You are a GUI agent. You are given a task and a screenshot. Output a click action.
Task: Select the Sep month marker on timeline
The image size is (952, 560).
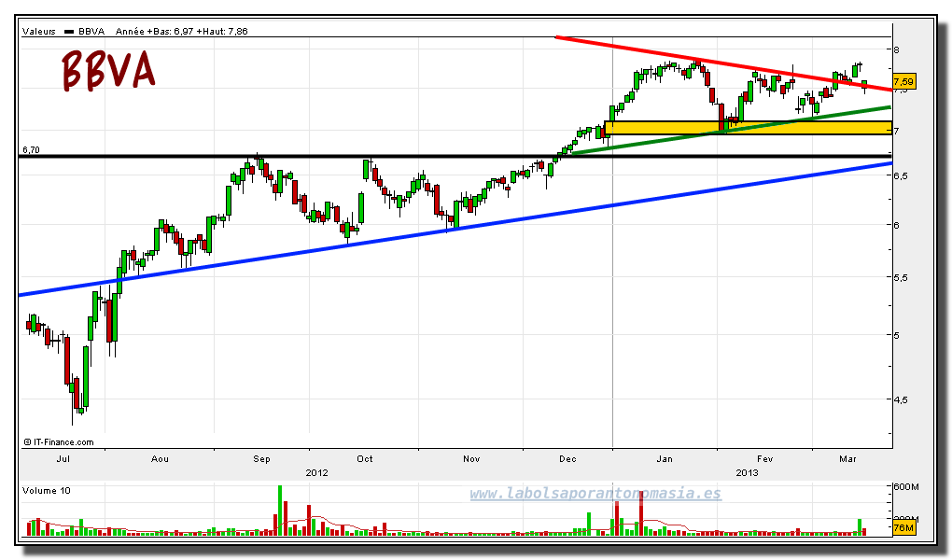pos(261,458)
